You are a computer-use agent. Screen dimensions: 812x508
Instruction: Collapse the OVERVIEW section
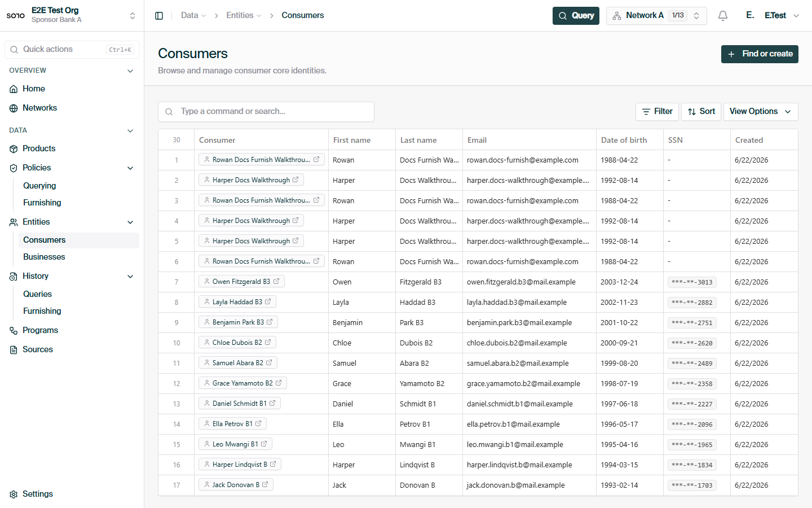130,71
